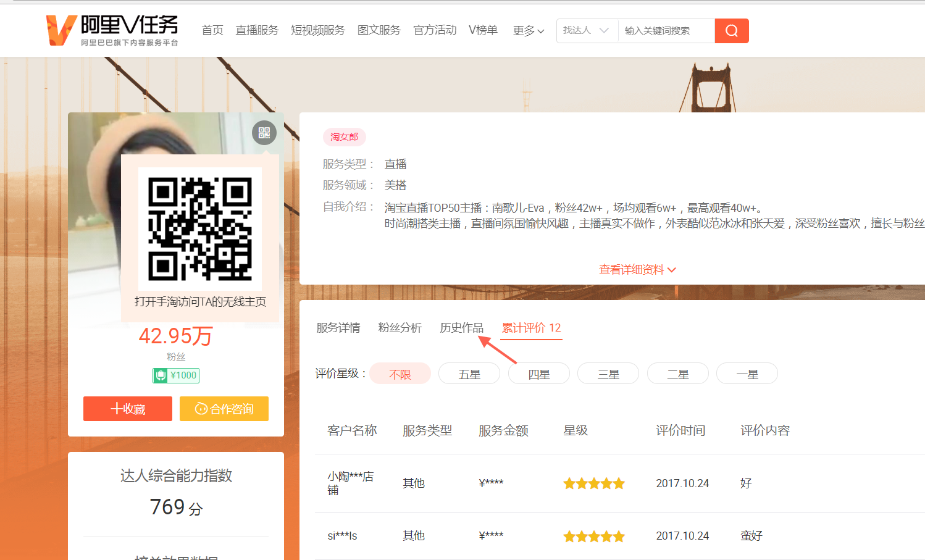925x560 pixels.
Task: Open V榜单 navigation item
Action: point(483,30)
